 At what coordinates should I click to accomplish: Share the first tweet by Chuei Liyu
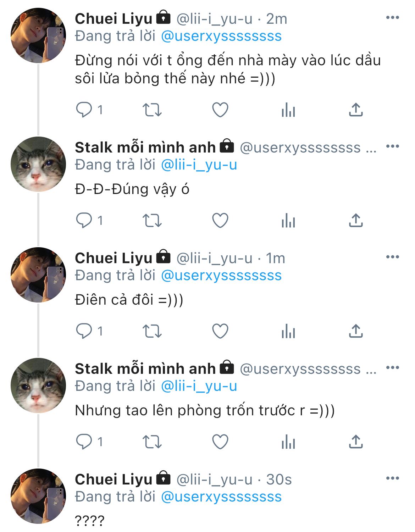356,110
